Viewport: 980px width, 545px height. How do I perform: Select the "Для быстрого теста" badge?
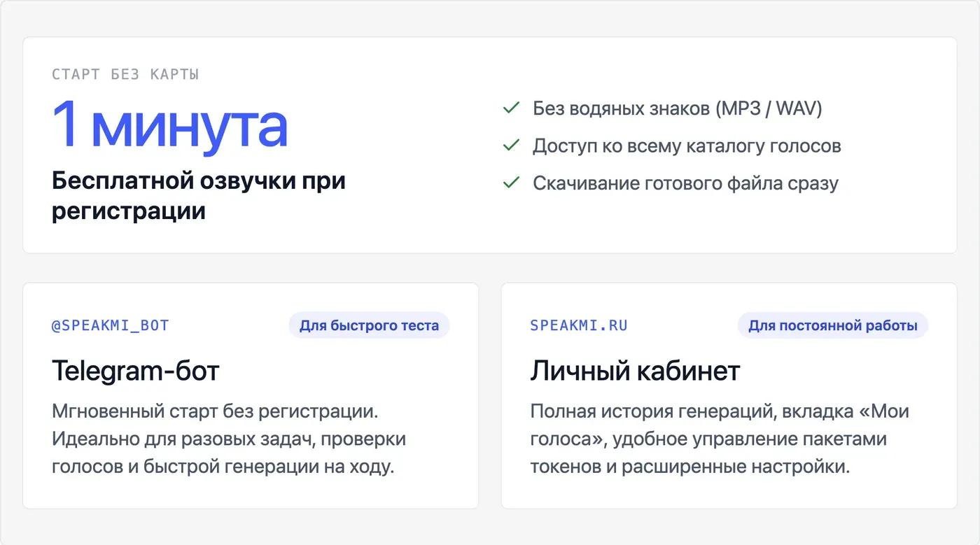click(x=369, y=325)
